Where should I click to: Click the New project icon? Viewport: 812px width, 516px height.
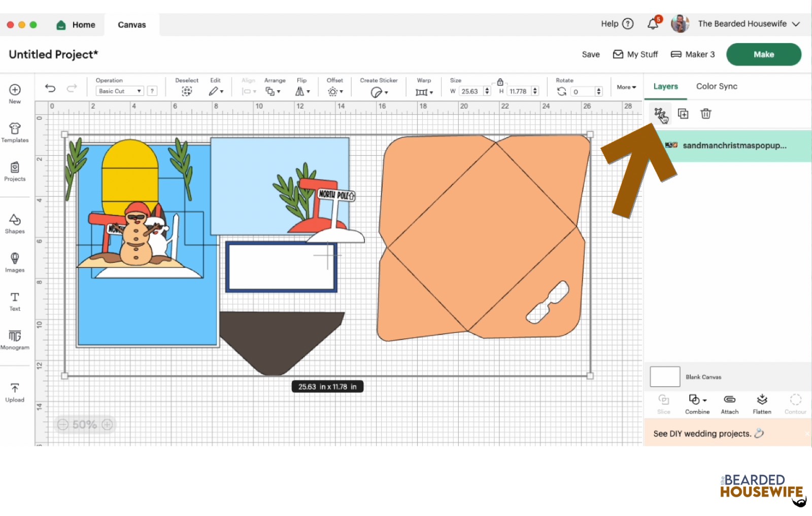[15, 90]
